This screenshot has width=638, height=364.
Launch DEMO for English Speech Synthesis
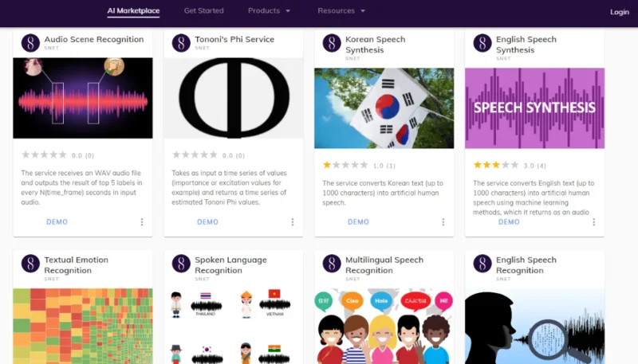509,221
